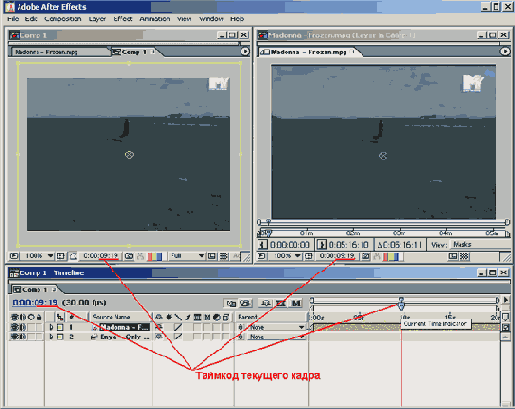Select Madonna - F... layer name in timeline
Image resolution: width=515 pixels, height=409 pixels.
point(125,327)
